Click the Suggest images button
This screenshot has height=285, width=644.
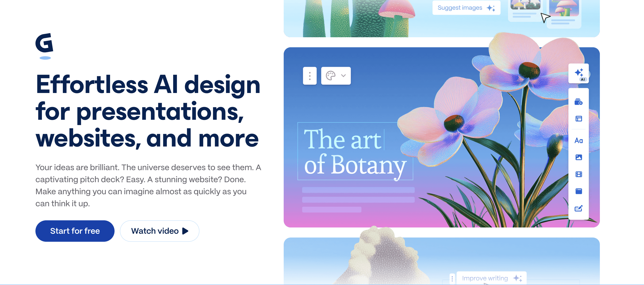pyautogui.click(x=466, y=8)
